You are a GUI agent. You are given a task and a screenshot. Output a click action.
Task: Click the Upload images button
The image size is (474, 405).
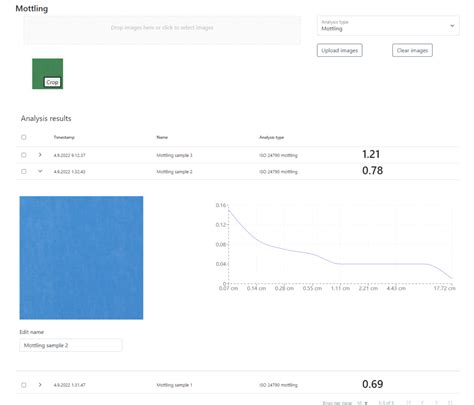point(339,50)
